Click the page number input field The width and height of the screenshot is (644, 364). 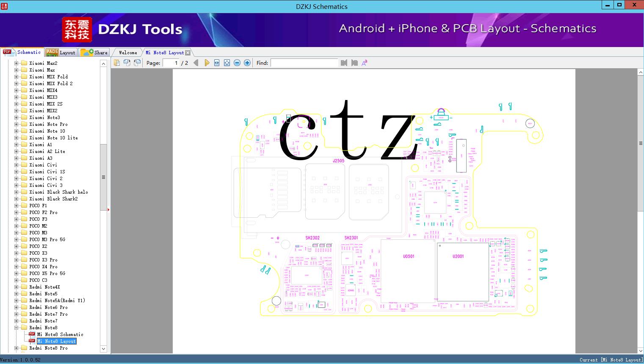(171, 63)
